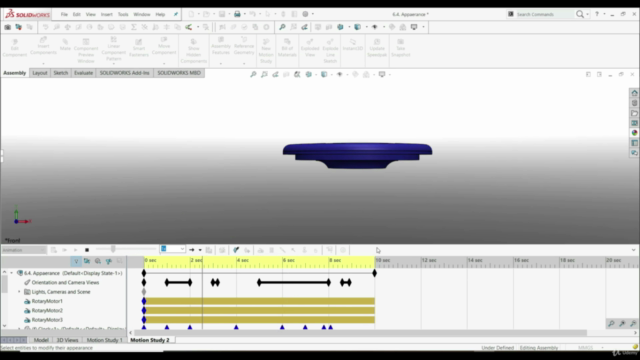Open the Insert menu

pyautogui.click(x=107, y=14)
